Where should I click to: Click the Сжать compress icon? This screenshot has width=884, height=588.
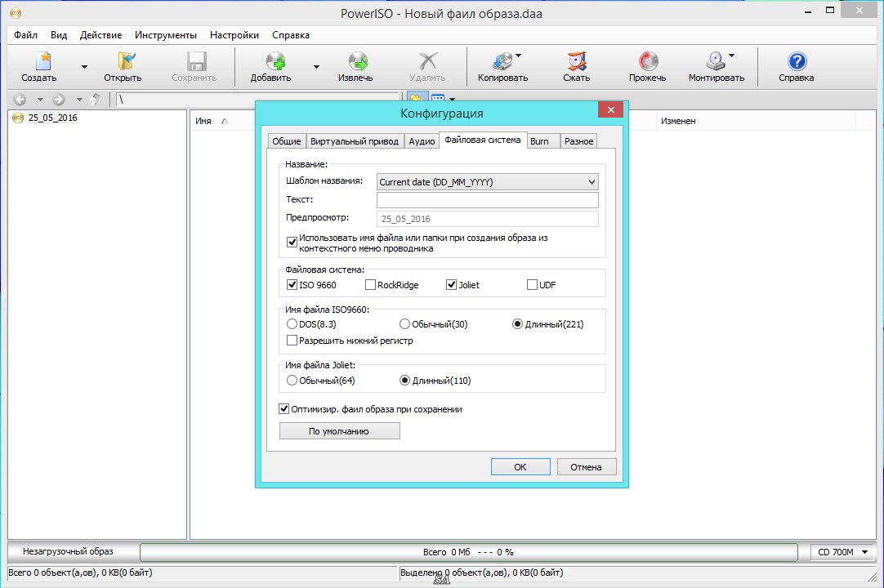coord(577,61)
